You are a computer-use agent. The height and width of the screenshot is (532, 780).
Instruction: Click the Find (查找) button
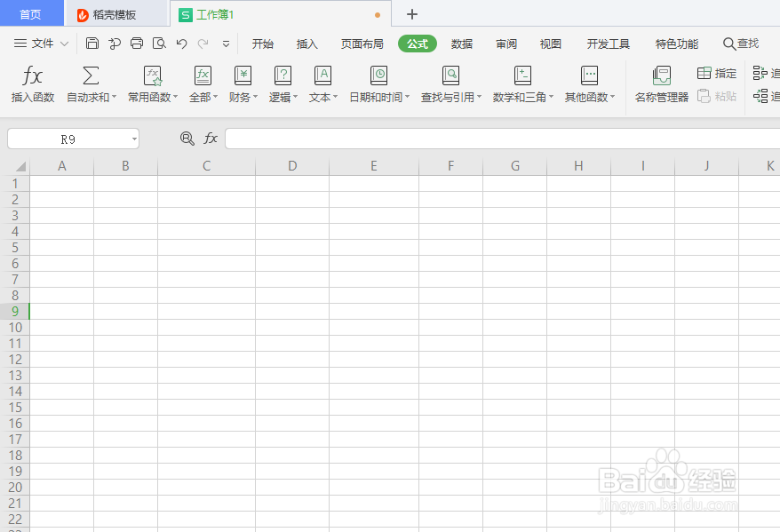tap(740, 44)
